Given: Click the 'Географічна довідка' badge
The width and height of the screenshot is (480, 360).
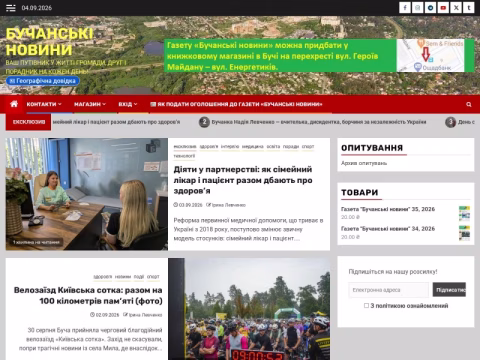Looking at the screenshot, I should (43, 81).
